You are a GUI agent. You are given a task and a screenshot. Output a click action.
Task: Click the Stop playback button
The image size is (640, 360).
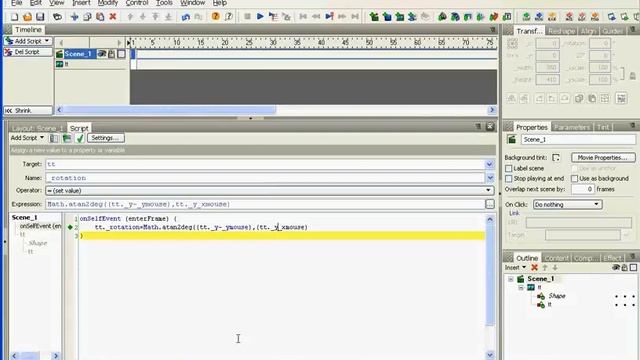[x=247, y=17]
